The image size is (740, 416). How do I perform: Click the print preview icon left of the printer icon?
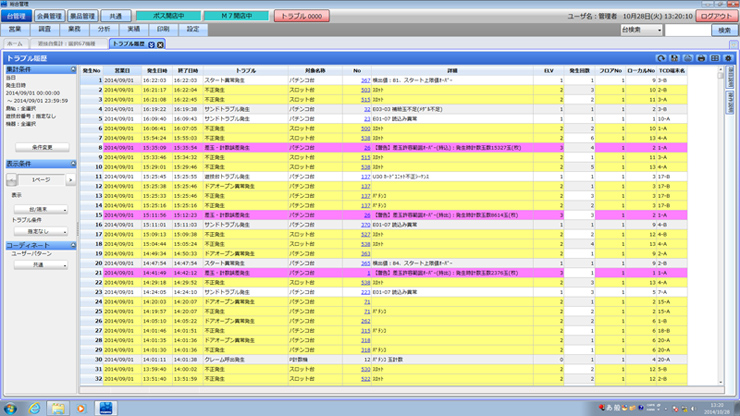pyautogui.click(x=688, y=58)
